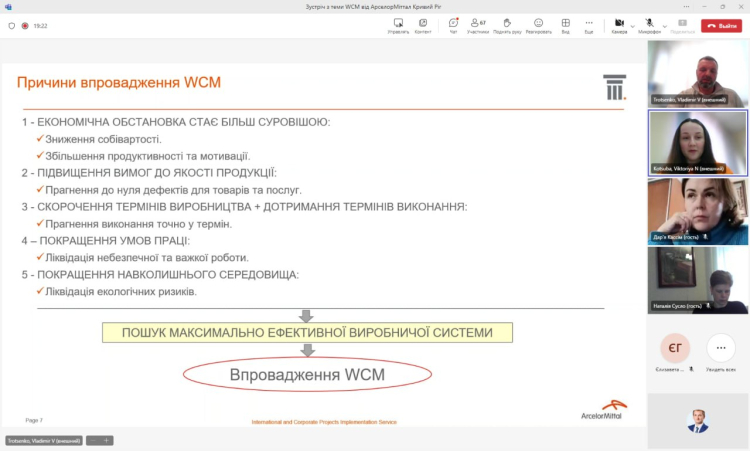Zoom in shared content with plus button
The height and width of the screenshot is (451, 750).
click(106, 440)
